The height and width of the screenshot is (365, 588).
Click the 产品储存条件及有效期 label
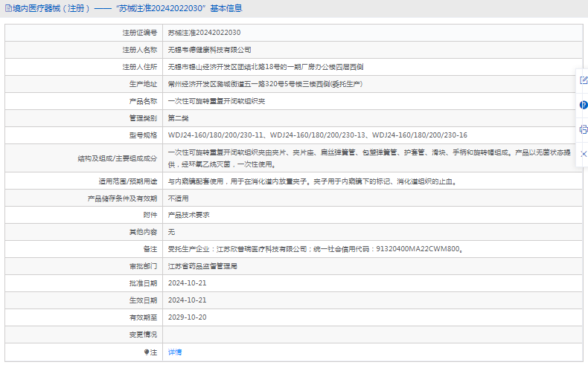[x=122, y=198]
